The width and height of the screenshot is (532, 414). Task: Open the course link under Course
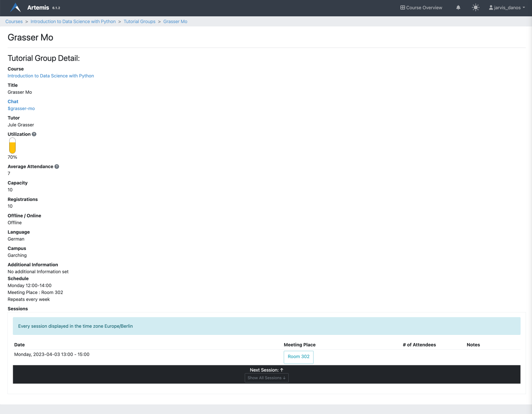[51, 76]
